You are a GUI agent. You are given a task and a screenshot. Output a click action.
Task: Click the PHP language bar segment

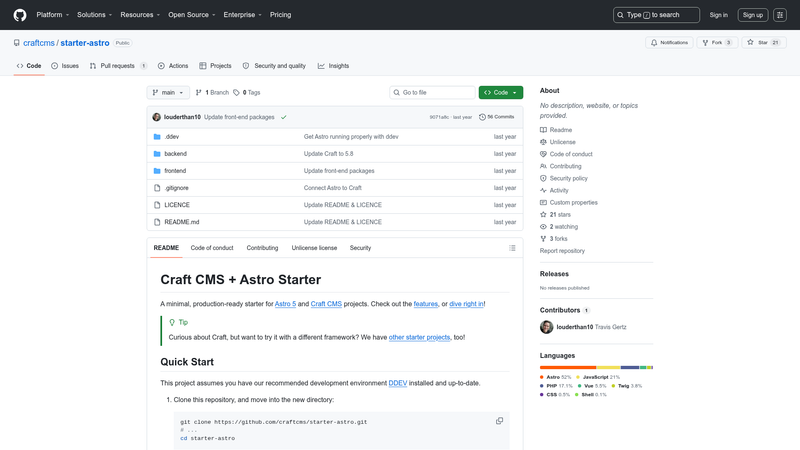pos(630,367)
